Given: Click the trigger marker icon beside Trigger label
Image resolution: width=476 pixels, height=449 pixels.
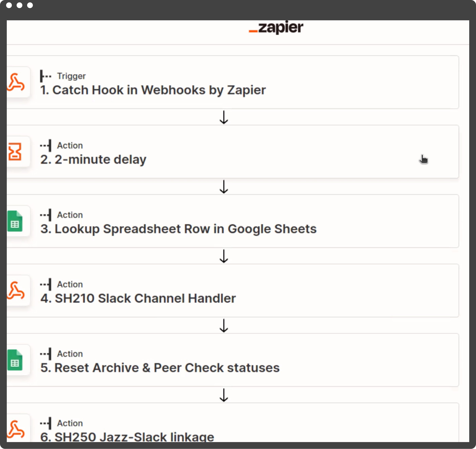Looking at the screenshot, I should point(45,76).
